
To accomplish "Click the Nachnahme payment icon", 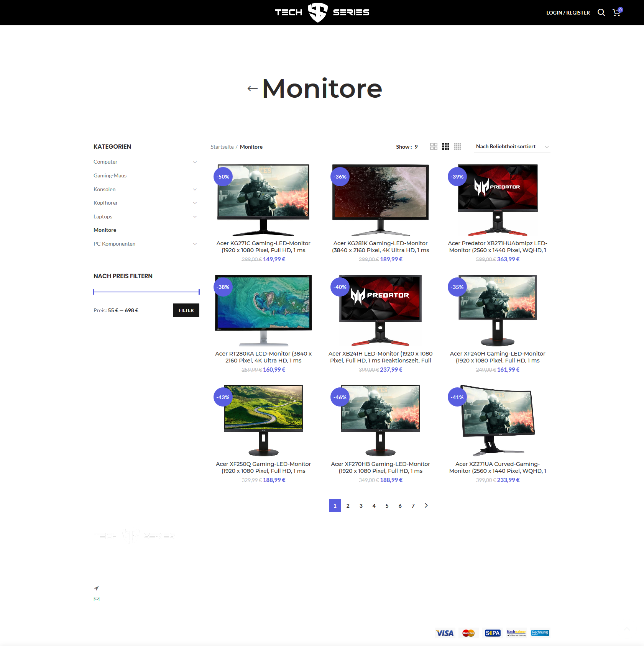I will click(x=516, y=633).
